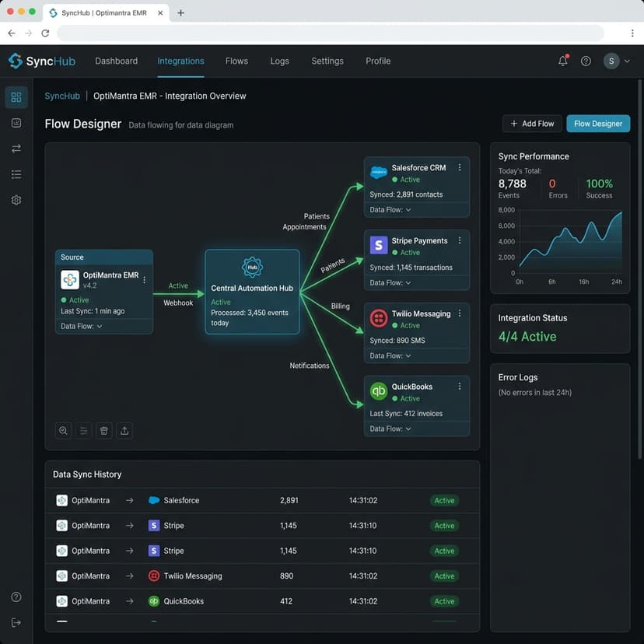Click the Add Flow button
This screenshot has height=644, width=644.
point(532,124)
